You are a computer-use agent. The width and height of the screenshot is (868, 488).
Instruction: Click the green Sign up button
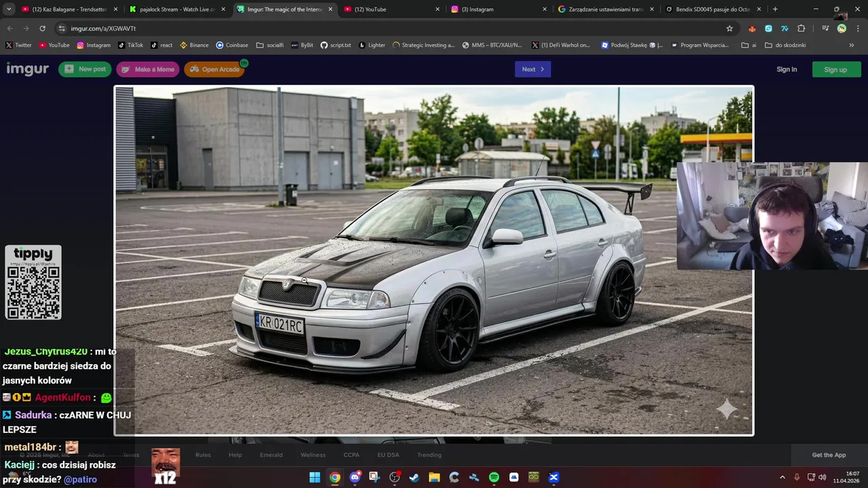[835, 69]
